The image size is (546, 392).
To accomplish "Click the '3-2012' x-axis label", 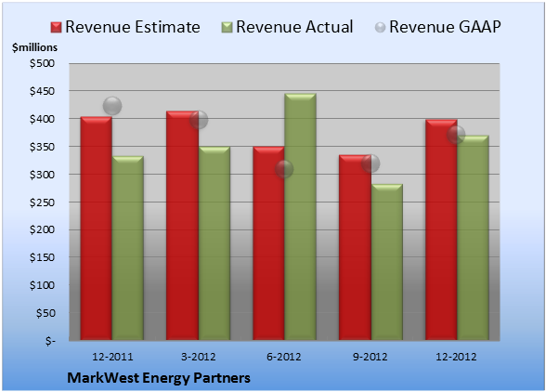I will point(199,357).
